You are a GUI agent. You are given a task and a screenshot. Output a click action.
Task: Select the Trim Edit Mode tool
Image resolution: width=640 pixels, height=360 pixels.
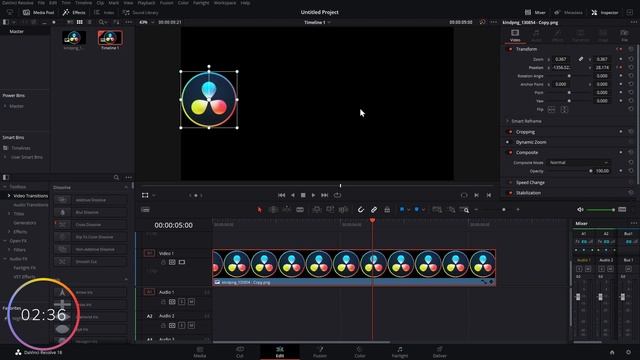pos(273,209)
